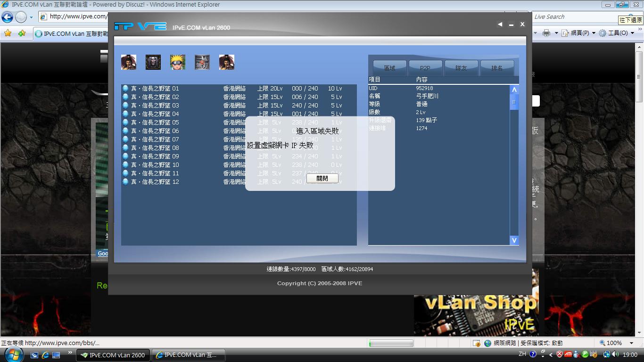
Task: Select room 真・信長之野望 09
Action: pyautogui.click(x=239, y=156)
